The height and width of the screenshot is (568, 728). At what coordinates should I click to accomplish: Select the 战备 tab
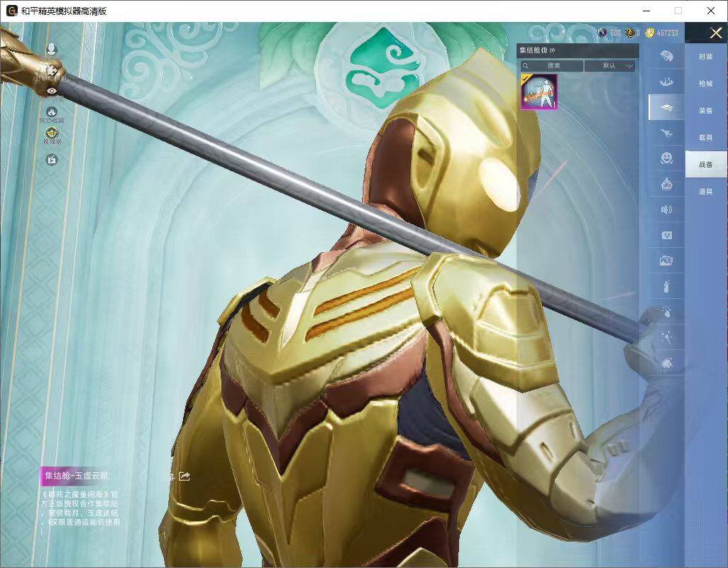pyautogui.click(x=706, y=165)
